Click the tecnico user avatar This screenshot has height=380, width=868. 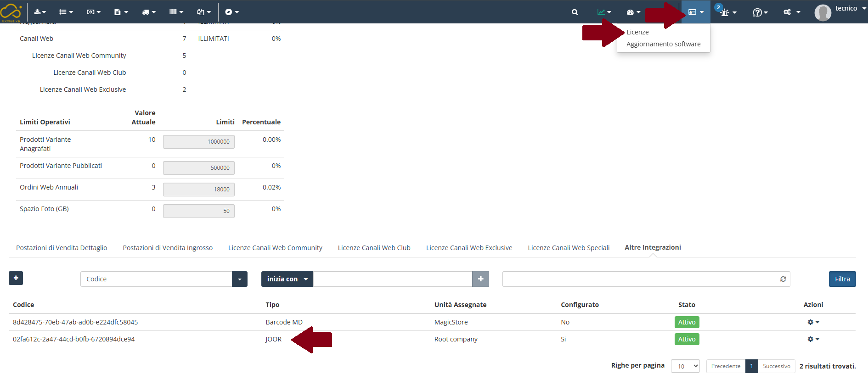pos(823,12)
